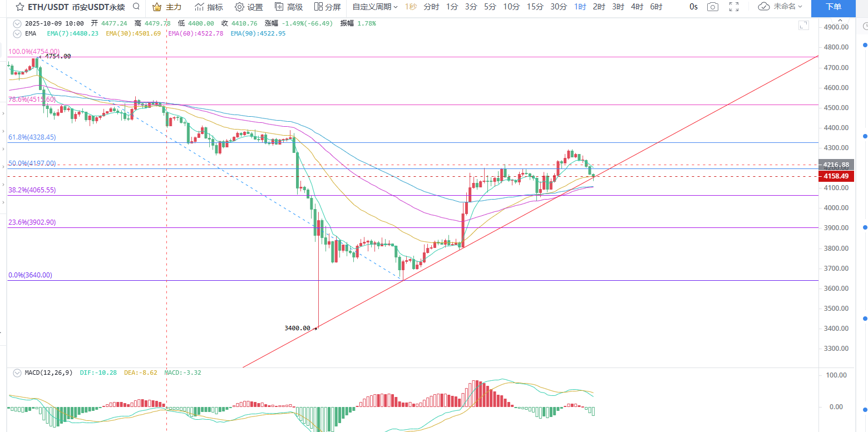Click the 100.0%(4754.00) Fibonacci label
The width and height of the screenshot is (868, 432).
point(34,51)
